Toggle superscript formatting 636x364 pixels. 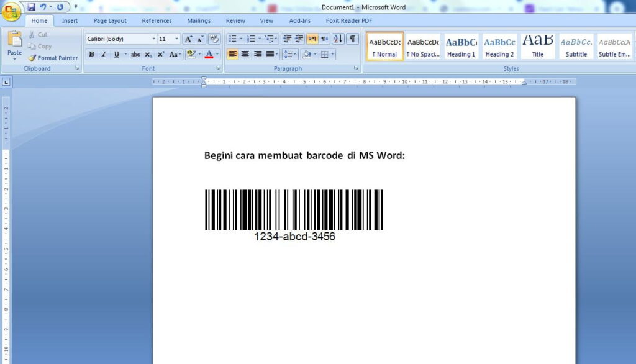(x=161, y=54)
